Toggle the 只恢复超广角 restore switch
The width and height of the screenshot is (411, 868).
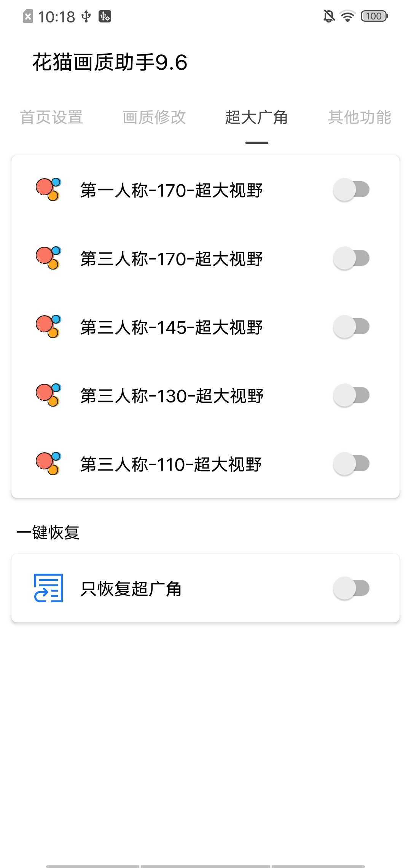coord(351,588)
